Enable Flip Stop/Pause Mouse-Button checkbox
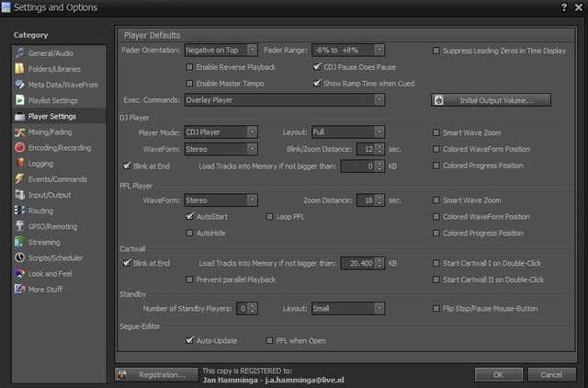The width and height of the screenshot is (588, 388). 436,308
